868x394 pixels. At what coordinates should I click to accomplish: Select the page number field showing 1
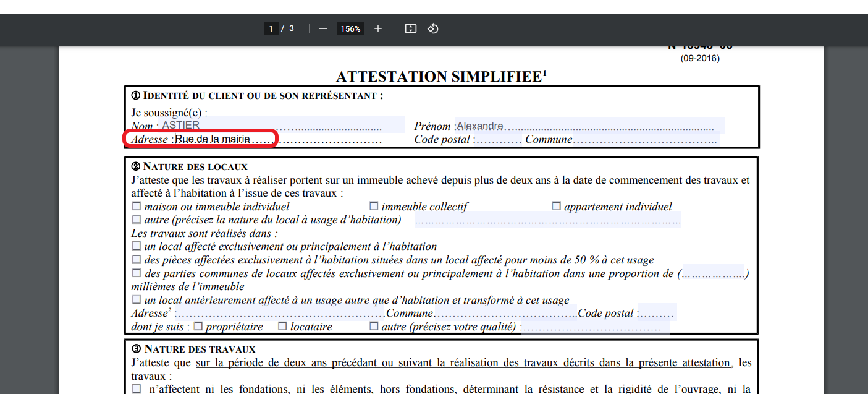(271, 28)
